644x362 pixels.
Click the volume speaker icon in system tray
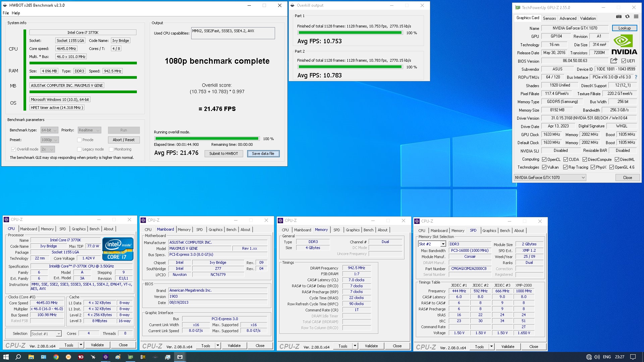point(597,357)
